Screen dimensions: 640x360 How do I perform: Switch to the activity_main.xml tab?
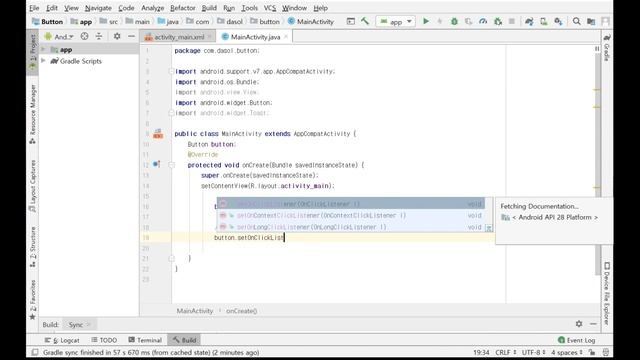[x=179, y=37]
